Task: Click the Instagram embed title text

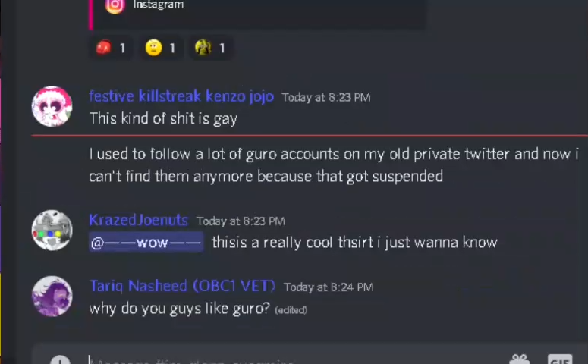Action: pos(159,5)
